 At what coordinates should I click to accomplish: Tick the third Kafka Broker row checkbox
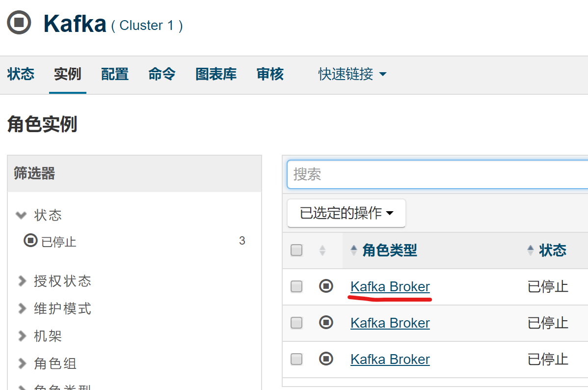pyautogui.click(x=296, y=359)
